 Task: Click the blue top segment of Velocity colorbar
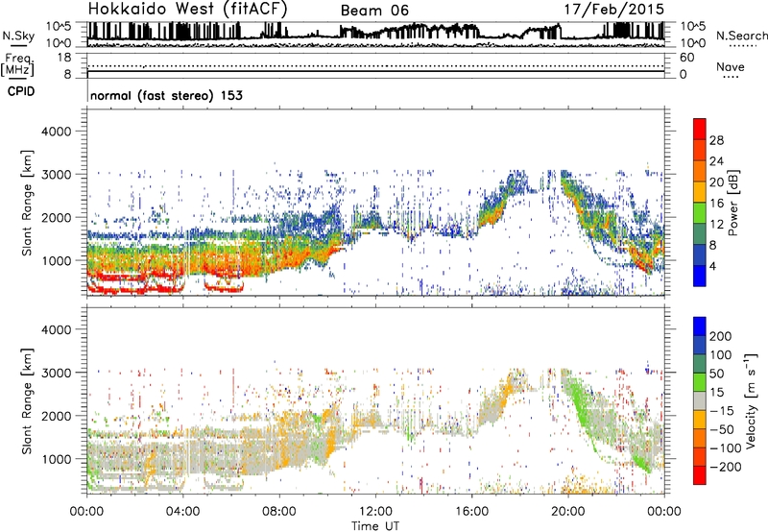click(700, 326)
